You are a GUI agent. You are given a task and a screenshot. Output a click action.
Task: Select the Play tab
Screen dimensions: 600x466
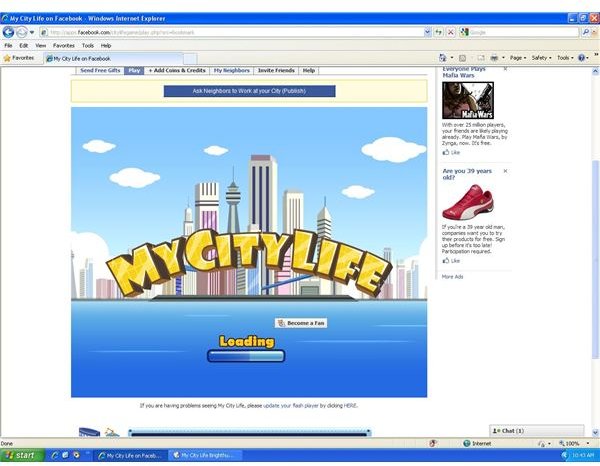134,70
